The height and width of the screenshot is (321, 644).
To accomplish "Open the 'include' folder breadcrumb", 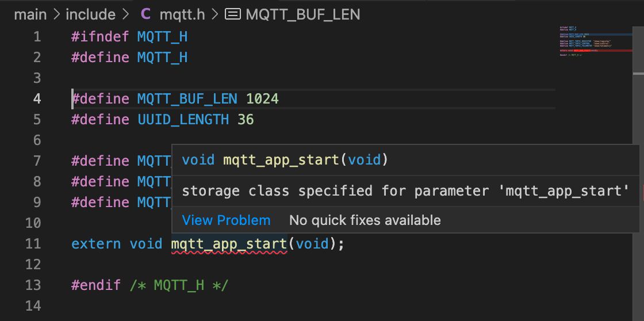I will pos(90,14).
